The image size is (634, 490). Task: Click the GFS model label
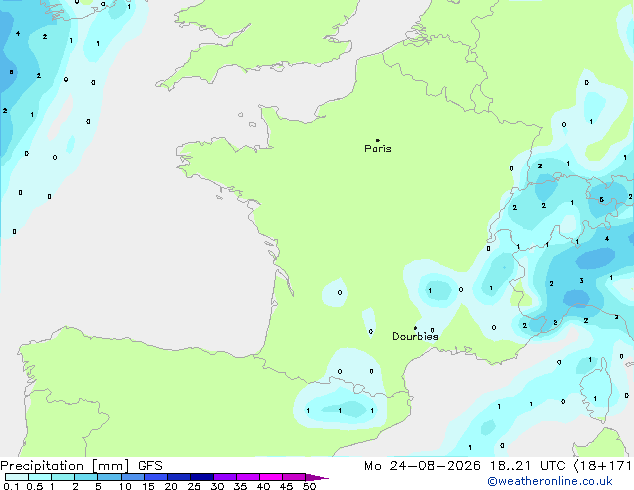tap(150, 466)
